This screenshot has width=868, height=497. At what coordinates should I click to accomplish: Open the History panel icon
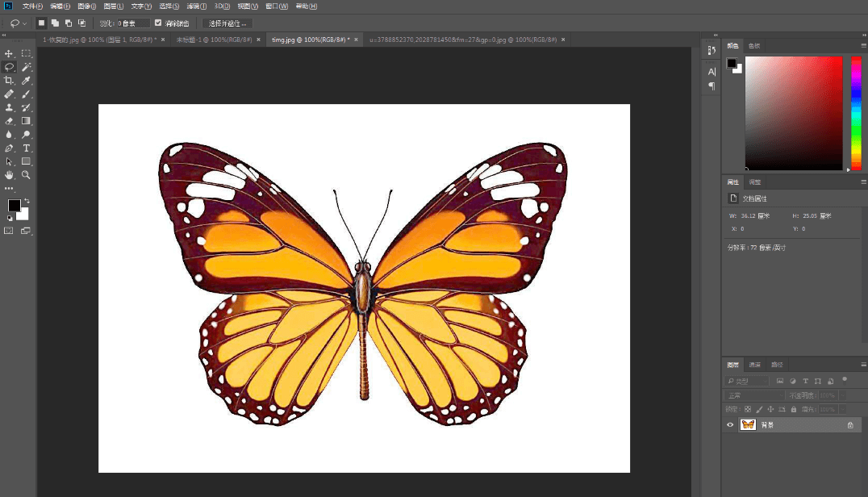(x=712, y=50)
